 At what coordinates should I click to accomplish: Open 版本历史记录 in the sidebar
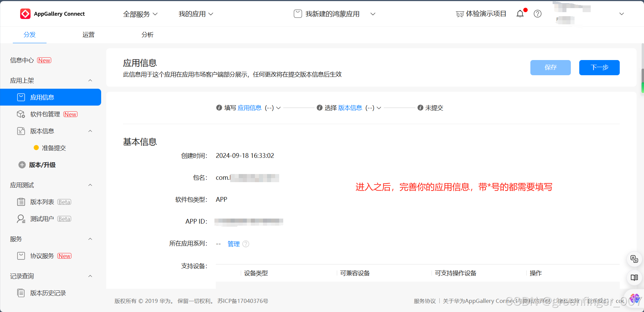click(48, 293)
